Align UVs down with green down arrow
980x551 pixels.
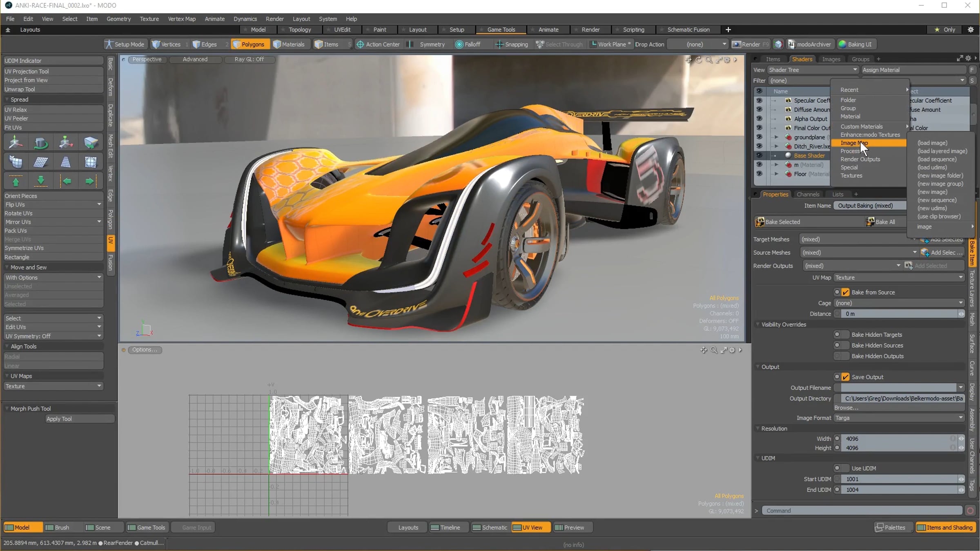40,181
